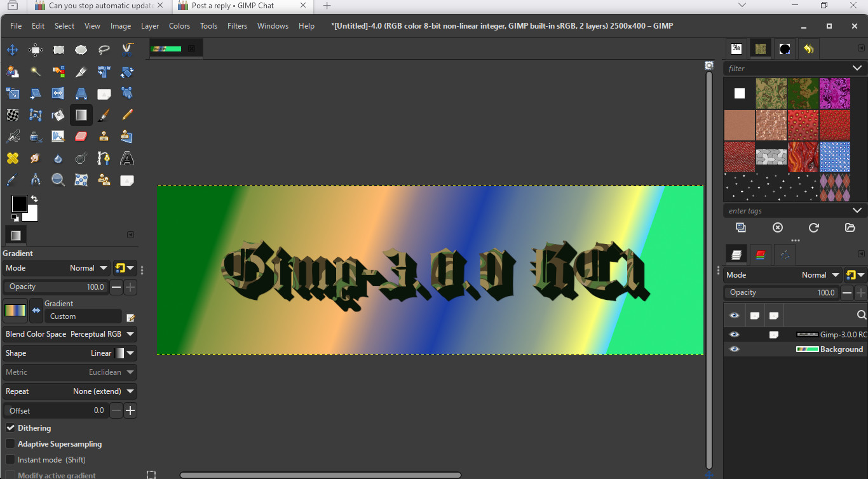Select the Foreground Select tool
This screenshot has width=868, height=479.
pyautogui.click(x=13, y=72)
